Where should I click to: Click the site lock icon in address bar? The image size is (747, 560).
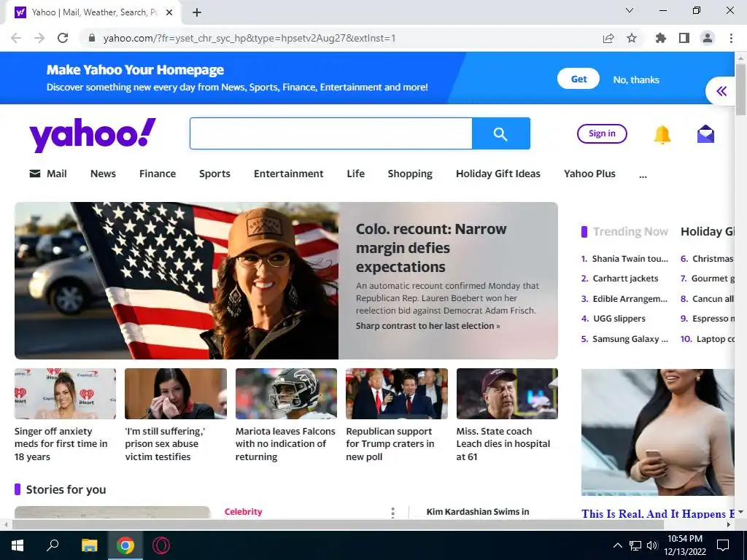(92, 38)
